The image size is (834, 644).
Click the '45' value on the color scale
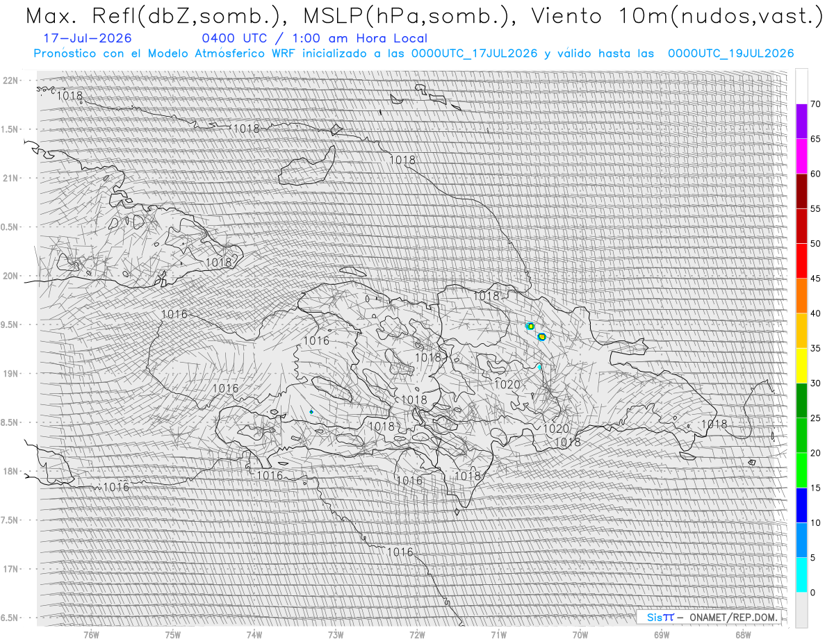[816, 279]
